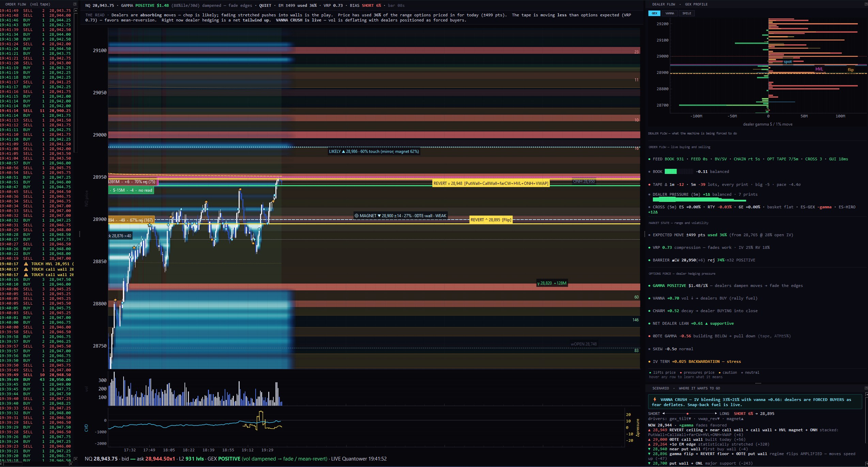Click the order flow tape scroll-down arrow

point(76,459)
